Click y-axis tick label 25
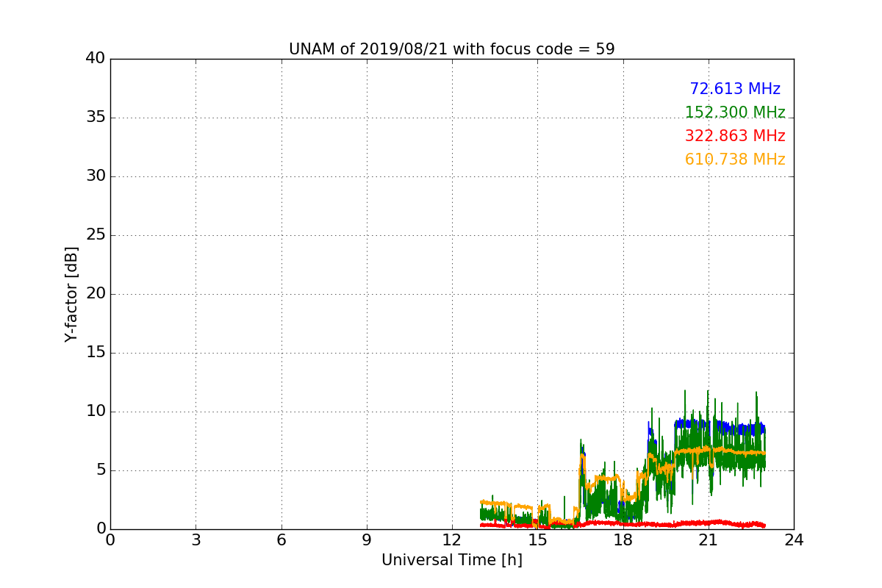Image resolution: width=882 pixels, height=588 pixels. pyautogui.click(x=96, y=235)
